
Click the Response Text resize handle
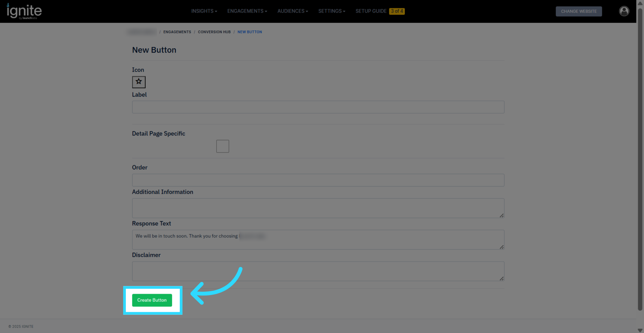tap(501, 247)
